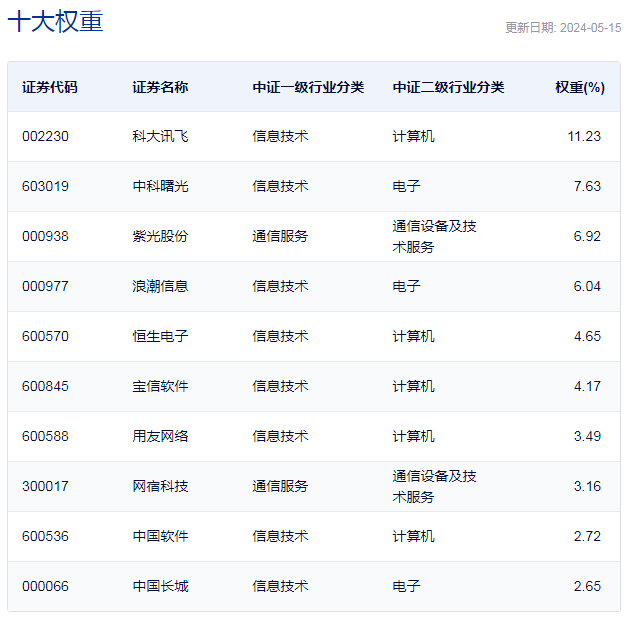Select security code 000066
The height and width of the screenshot is (617, 626).
click(x=45, y=586)
